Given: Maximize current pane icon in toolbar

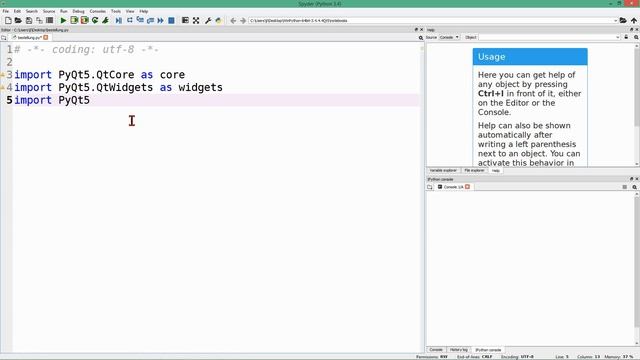Looking at the screenshot, I should coord(185,20).
